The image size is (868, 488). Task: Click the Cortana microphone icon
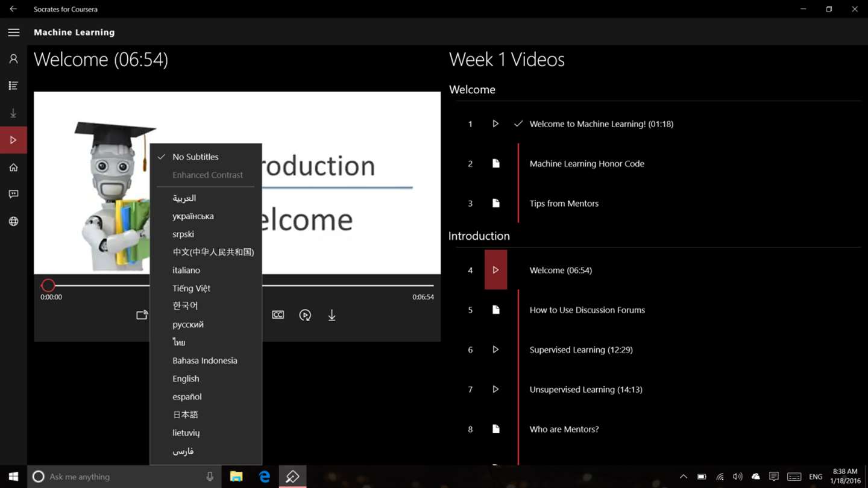point(210,477)
